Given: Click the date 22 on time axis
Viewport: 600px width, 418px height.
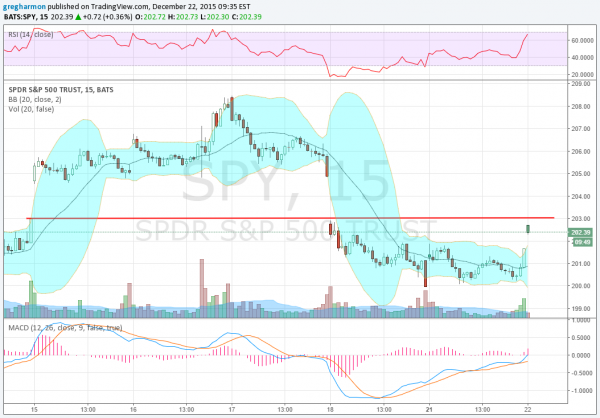Looking at the screenshot, I should 528,409.
